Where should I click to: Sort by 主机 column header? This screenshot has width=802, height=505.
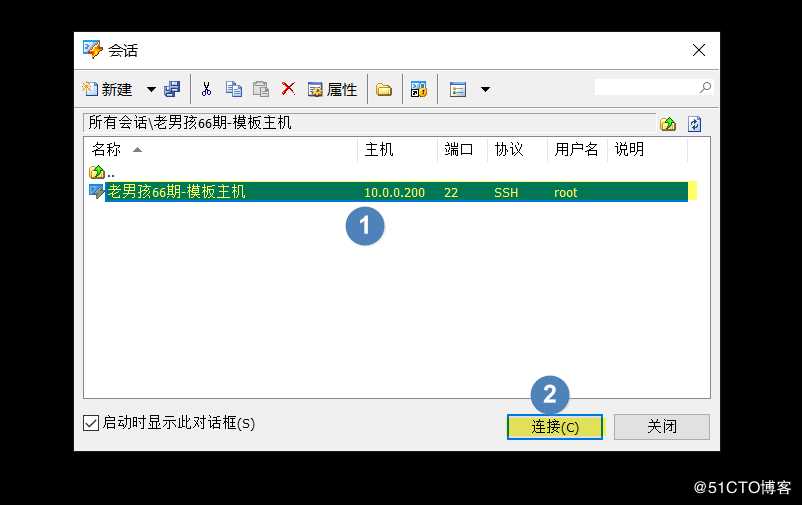point(397,149)
